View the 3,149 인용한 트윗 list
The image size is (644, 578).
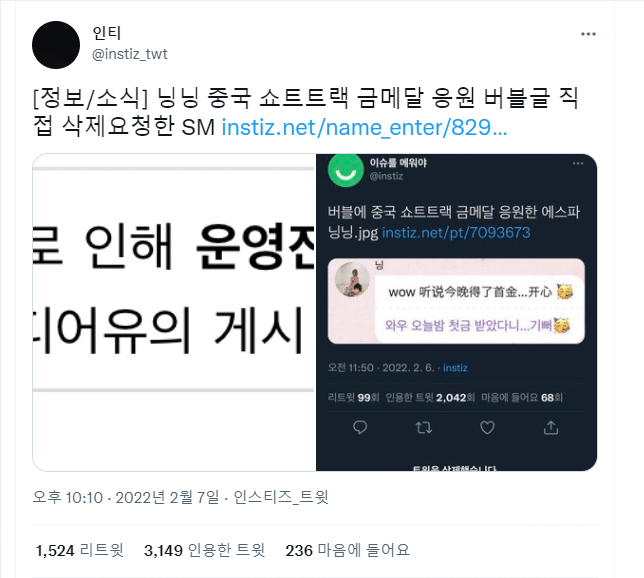(204, 550)
